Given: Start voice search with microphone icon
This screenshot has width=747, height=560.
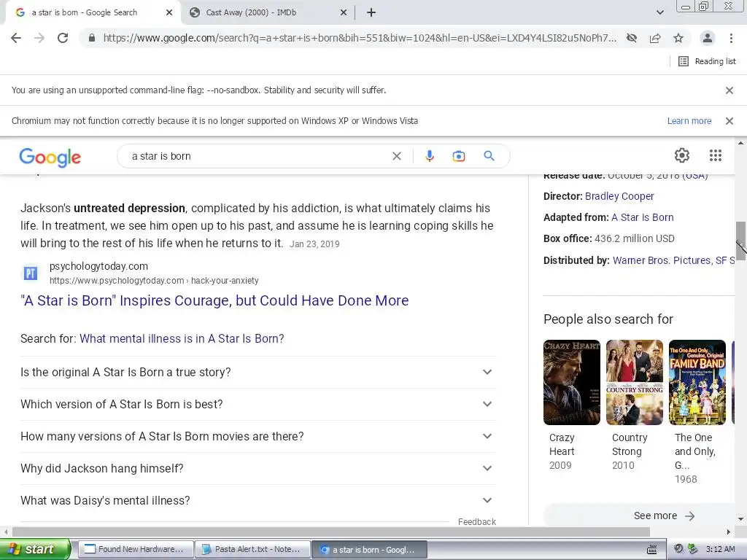Looking at the screenshot, I should [x=429, y=156].
